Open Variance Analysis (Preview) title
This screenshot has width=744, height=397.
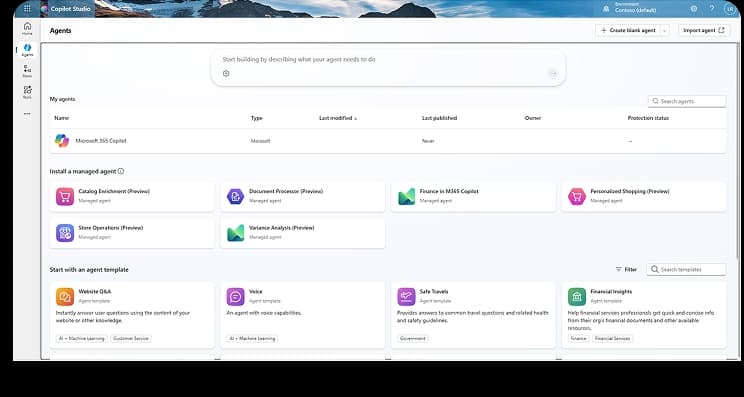tap(281, 228)
